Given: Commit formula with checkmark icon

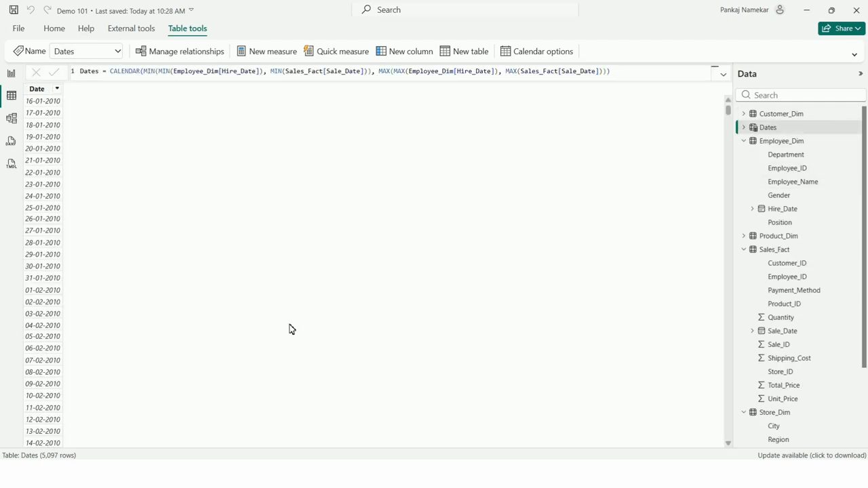Looking at the screenshot, I should coord(54,72).
